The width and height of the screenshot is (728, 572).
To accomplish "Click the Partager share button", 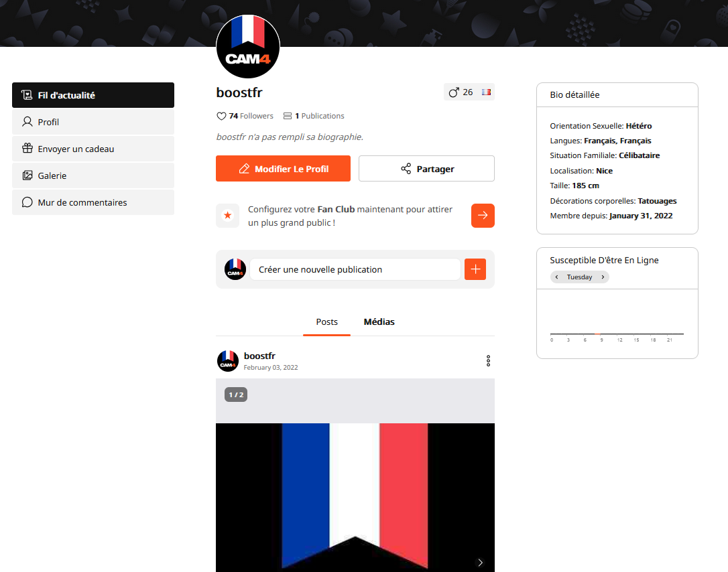I will pos(426,168).
